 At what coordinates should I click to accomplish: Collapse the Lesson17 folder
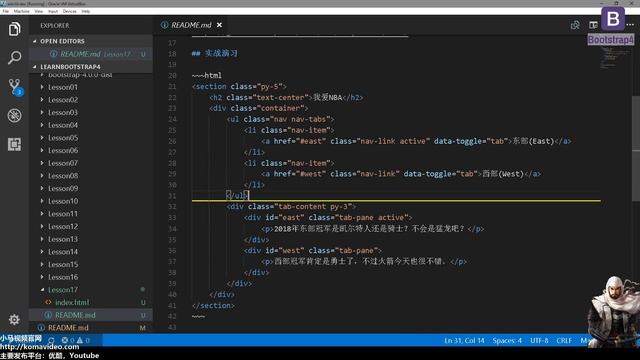coord(42,289)
